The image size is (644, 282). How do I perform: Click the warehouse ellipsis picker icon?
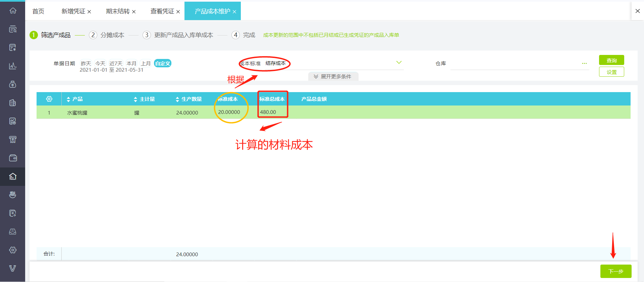click(x=584, y=63)
